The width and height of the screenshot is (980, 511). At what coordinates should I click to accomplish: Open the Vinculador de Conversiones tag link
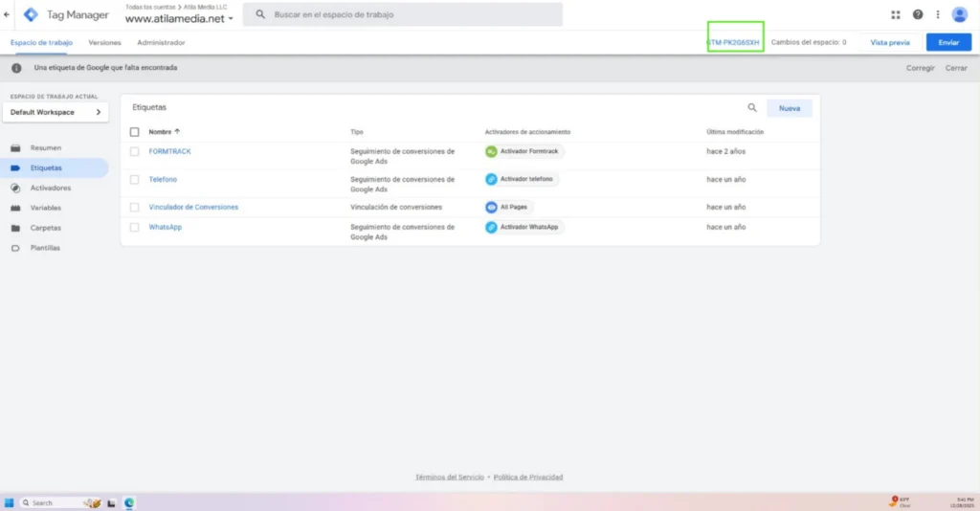(193, 208)
